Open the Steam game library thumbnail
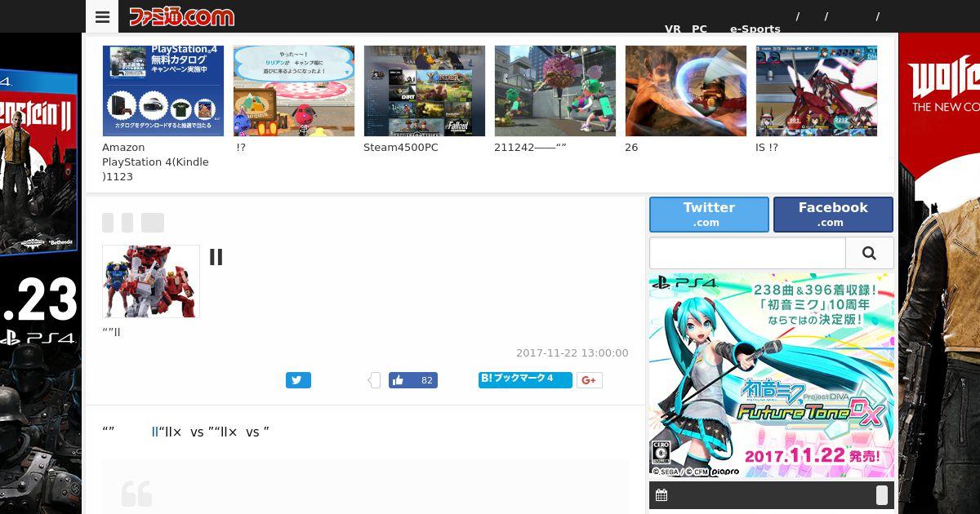980x514 pixels. 425,91
